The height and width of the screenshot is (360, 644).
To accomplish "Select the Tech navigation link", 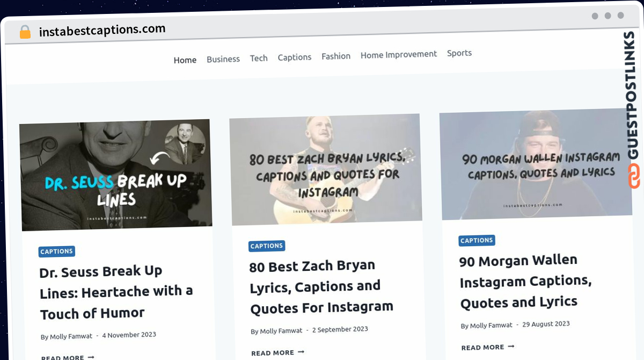I will pyautogui.click(x=259, y=58).
